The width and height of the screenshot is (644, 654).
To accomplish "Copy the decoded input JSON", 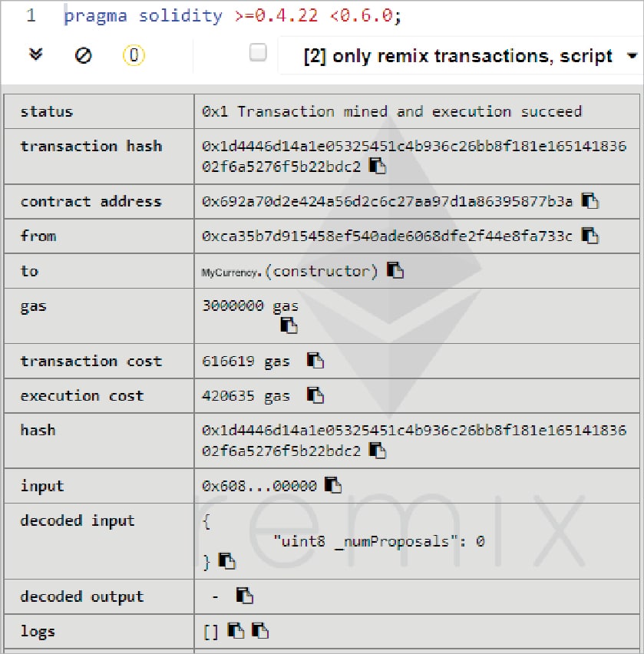I will 226,561.
